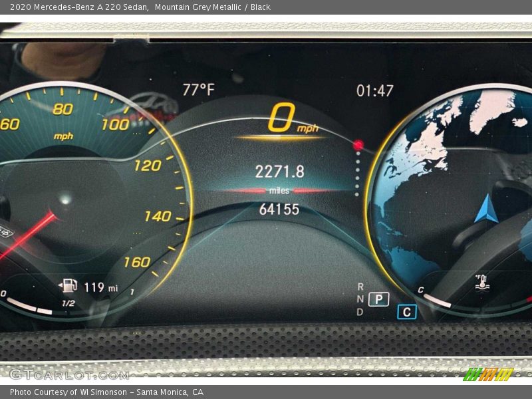
Task: Select the blue navigation arrow on map
Action: click(487, 208)
